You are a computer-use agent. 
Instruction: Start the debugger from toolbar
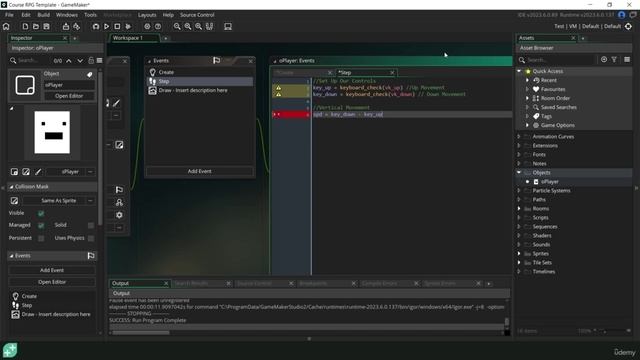click(96, 27)
